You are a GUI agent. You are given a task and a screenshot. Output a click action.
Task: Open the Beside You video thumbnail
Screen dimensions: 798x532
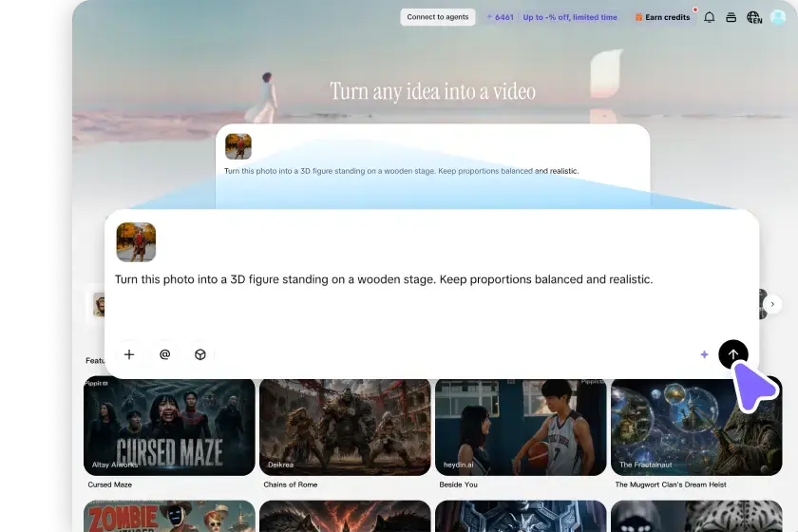pyautogui.click(x=521, y=427)
